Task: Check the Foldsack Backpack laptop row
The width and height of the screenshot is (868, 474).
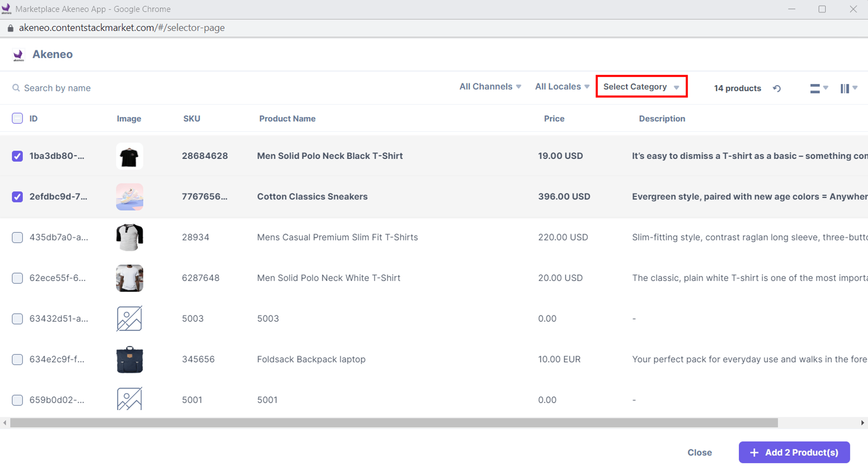Action: [x=17, y=359]
